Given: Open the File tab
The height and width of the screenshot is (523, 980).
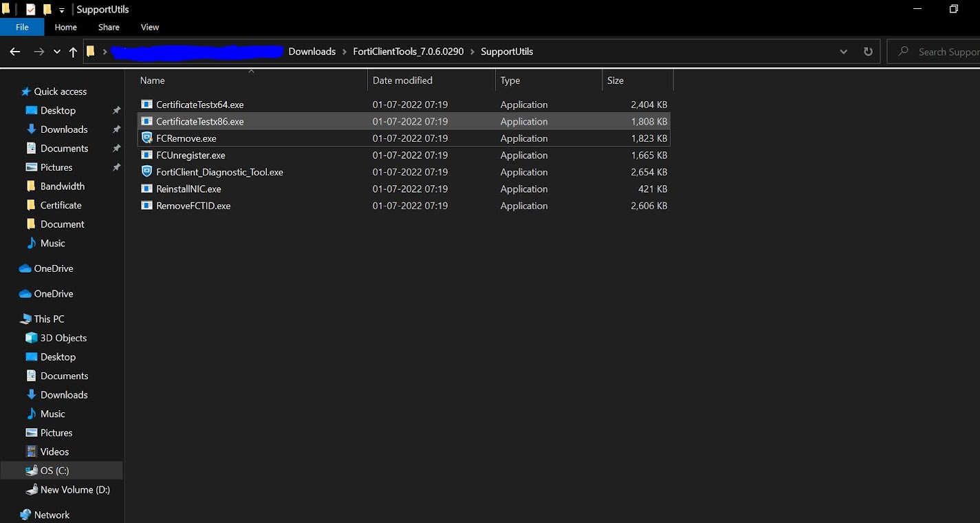Looking at the screenshot, I should 22,27.
